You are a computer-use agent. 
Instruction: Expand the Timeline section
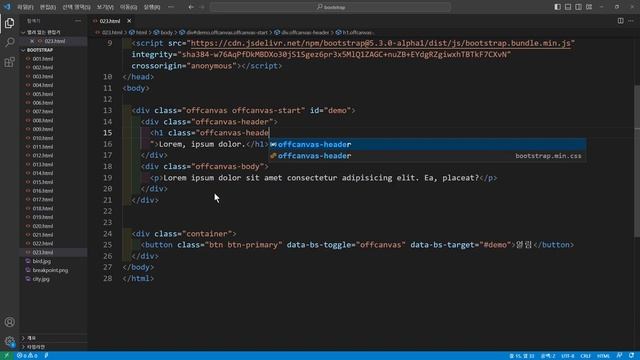[53, 347]
